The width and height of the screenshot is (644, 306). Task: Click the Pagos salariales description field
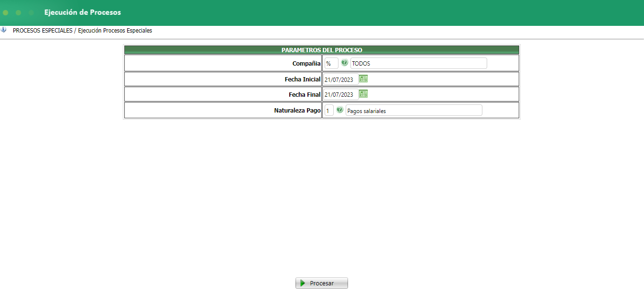(414, 111)
